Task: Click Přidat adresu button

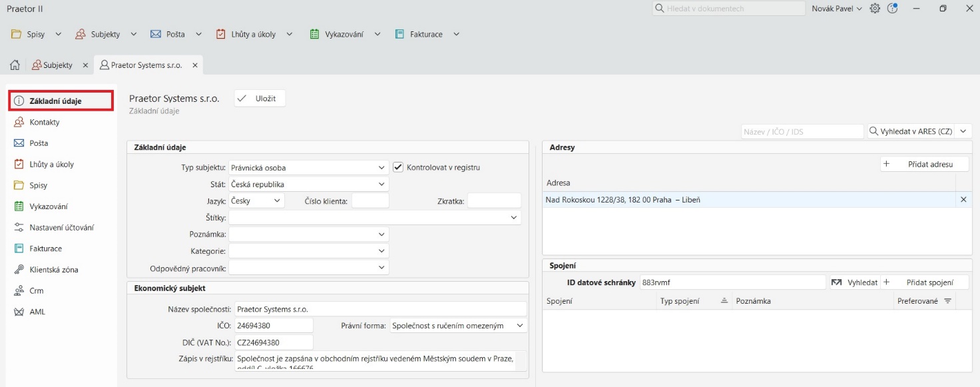Action: 924,164
